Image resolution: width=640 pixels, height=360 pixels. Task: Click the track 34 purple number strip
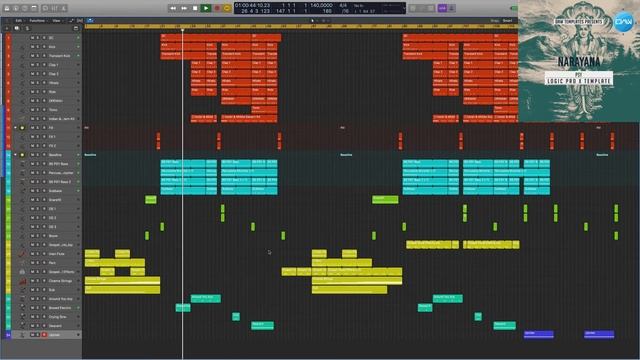(x=8, y=335)
